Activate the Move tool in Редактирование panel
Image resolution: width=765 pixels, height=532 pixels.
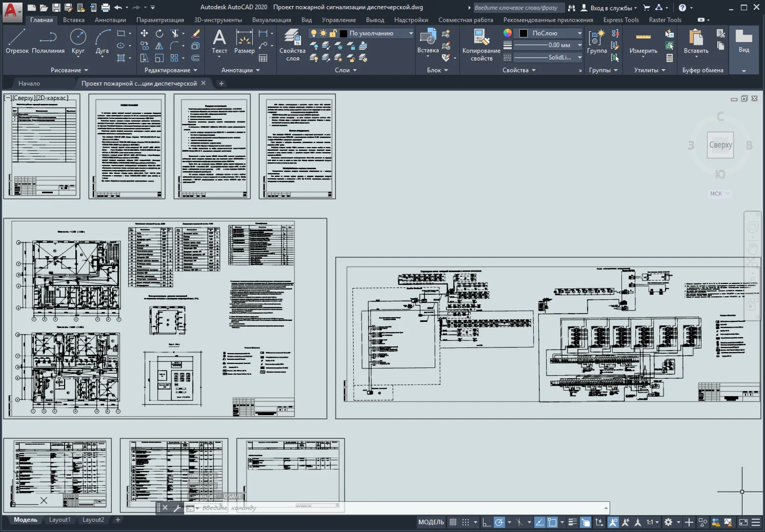145,33
